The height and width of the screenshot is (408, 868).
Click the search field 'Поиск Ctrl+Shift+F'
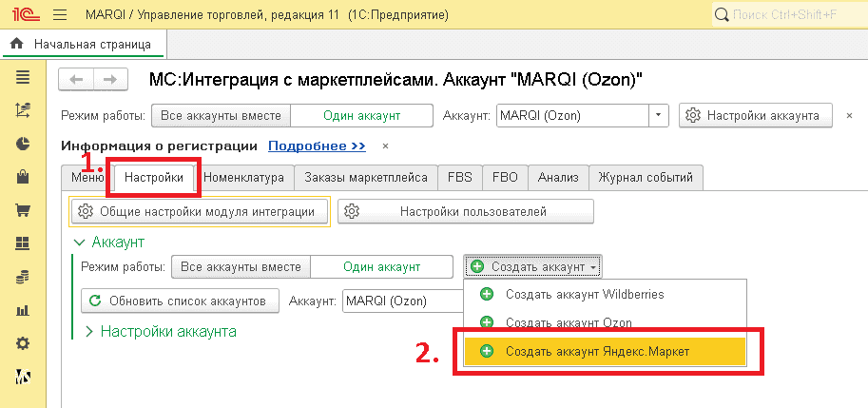[790, 15]
